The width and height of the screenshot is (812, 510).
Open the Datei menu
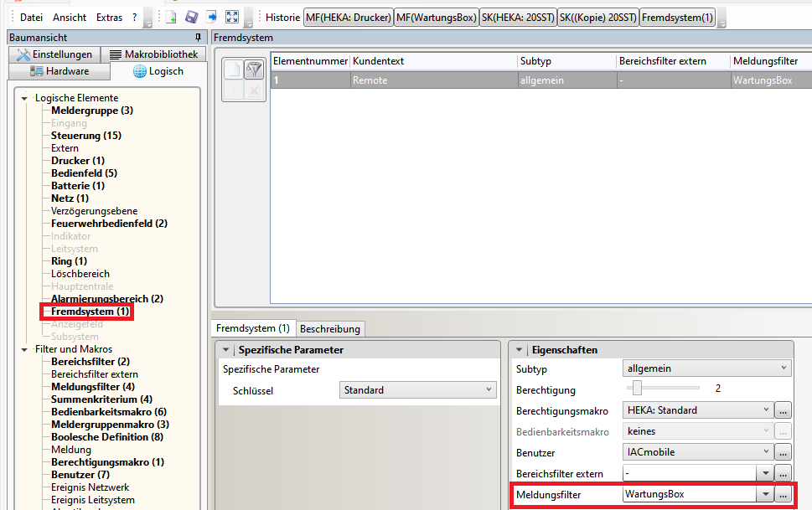pos(31,17)
